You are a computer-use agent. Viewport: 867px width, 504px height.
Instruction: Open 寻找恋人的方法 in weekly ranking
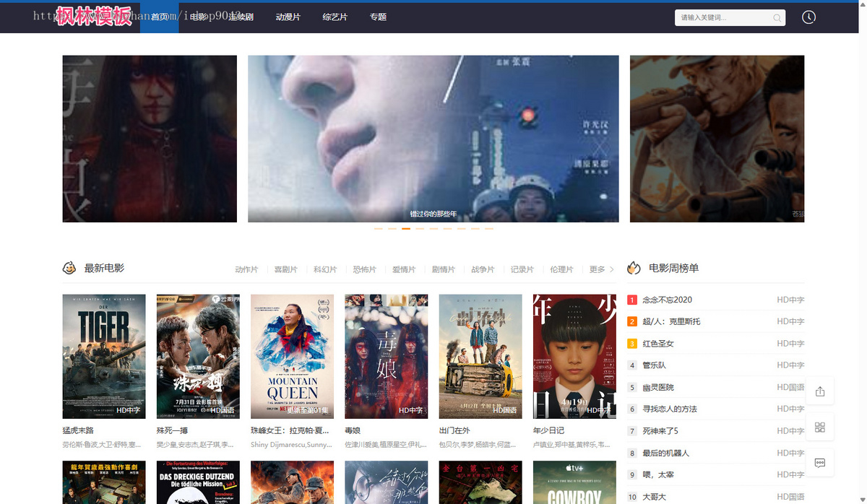[x=670, y=409]
